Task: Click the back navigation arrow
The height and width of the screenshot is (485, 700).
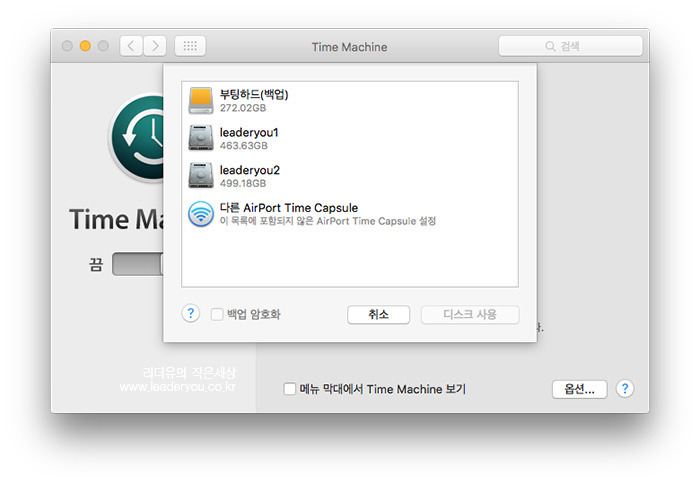Action: pos(131,46)
